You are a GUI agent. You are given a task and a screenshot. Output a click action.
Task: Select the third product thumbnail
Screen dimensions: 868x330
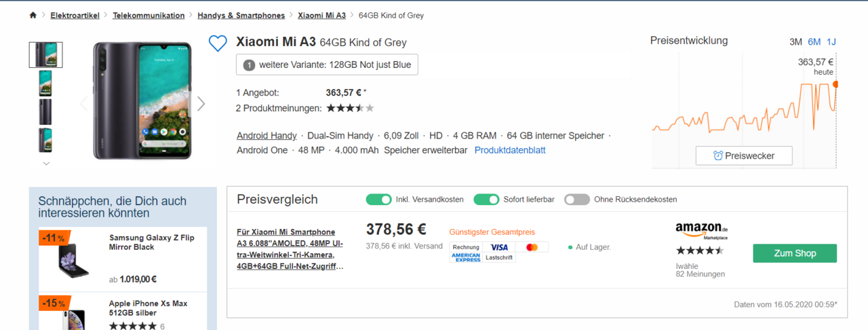tap(45, 111)
